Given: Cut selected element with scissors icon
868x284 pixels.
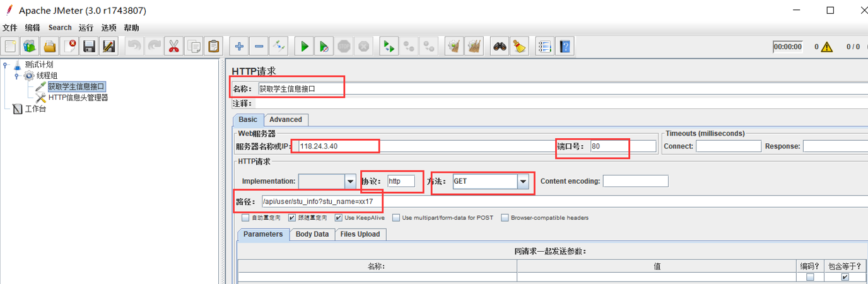Looking at the screenshot, I should [x=174, y=46].
